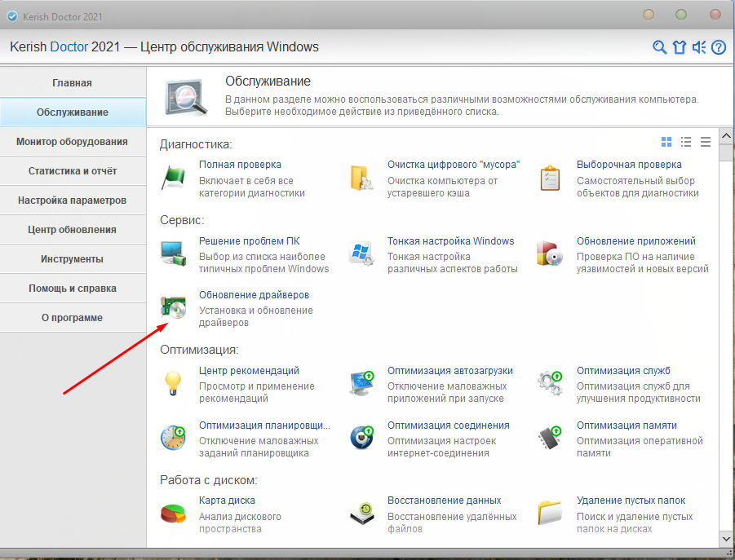Viewport: 735px width, 560px height.
Task: Switch to compact lines view icon
Action: 706,142
